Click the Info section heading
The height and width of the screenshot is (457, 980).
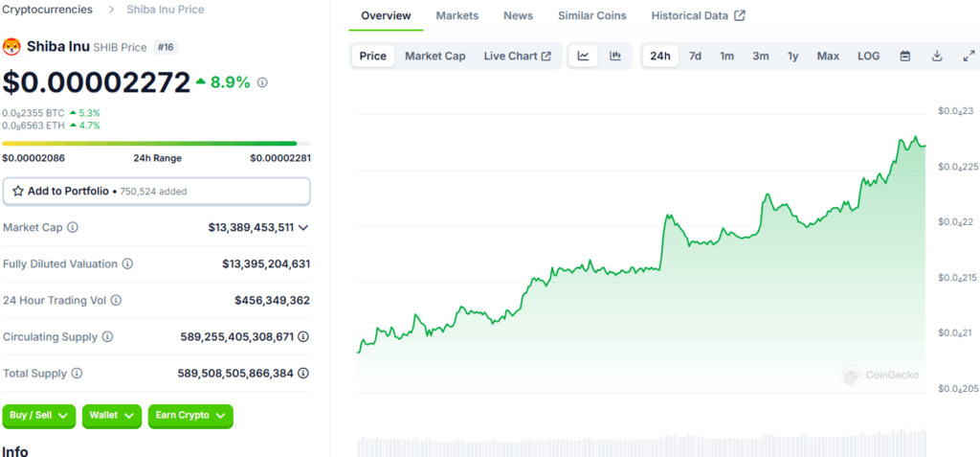click(x=15, y=450)
